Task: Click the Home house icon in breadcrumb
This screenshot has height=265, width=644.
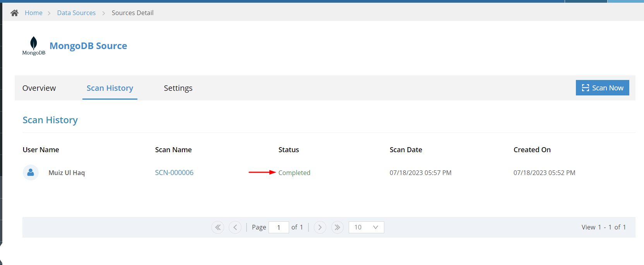Action: (15, 13)
